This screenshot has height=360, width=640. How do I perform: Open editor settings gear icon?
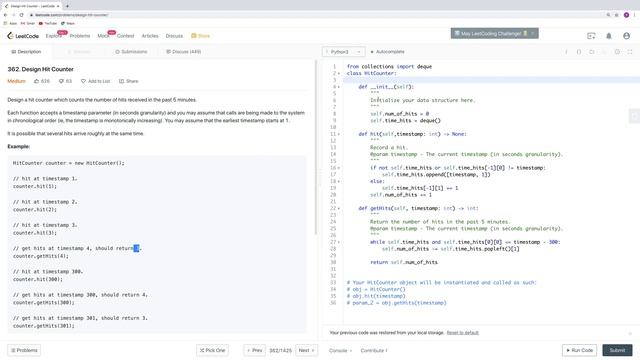617,52
